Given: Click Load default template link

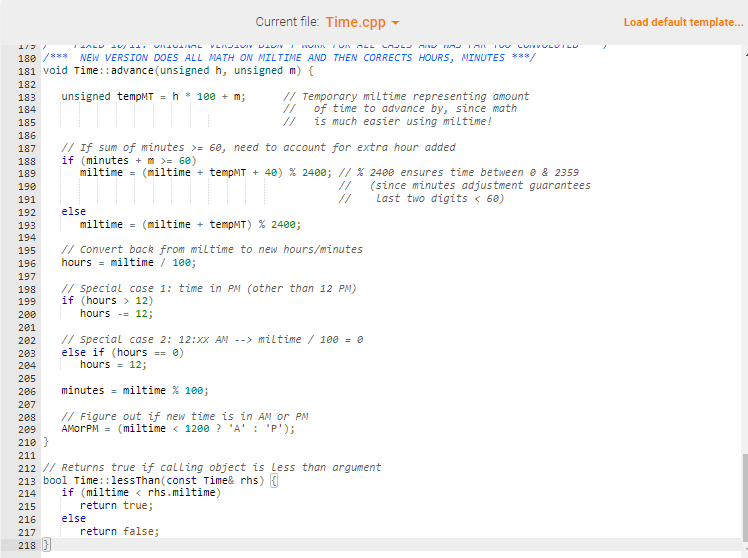Looking at the screenshot, I should coord(683,22).
